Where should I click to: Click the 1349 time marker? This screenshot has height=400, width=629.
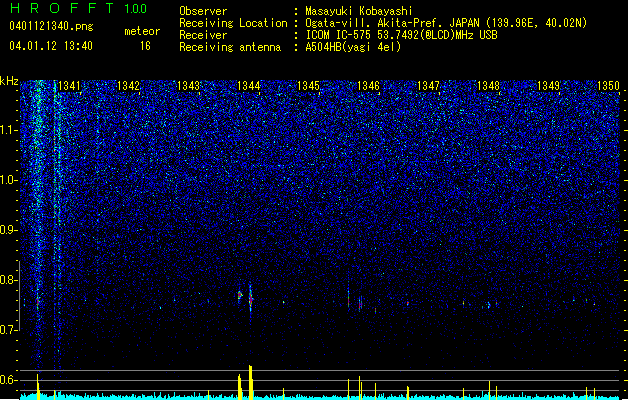(x=548, y=86)
